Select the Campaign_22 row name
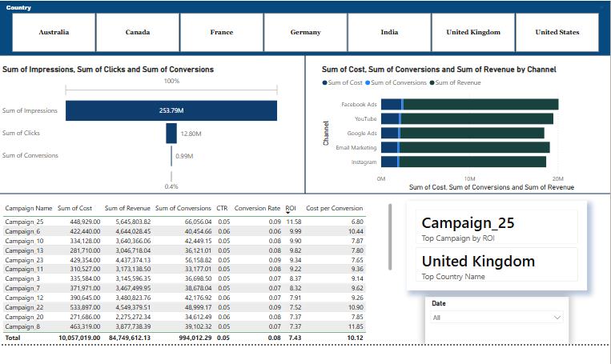This screenshot has height=364, width=611. click(x=24, y=307)
